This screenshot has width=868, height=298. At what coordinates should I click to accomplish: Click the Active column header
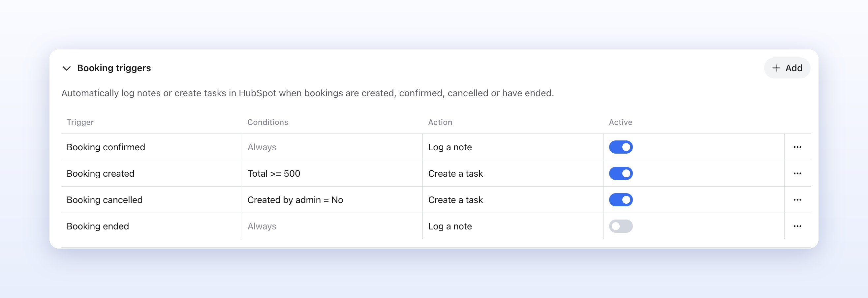(x=620, y=122)
